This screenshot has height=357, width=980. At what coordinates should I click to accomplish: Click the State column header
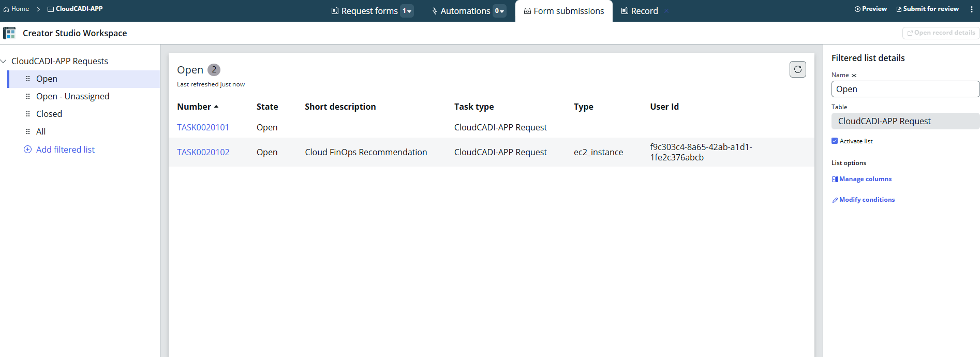coord(267,107)
